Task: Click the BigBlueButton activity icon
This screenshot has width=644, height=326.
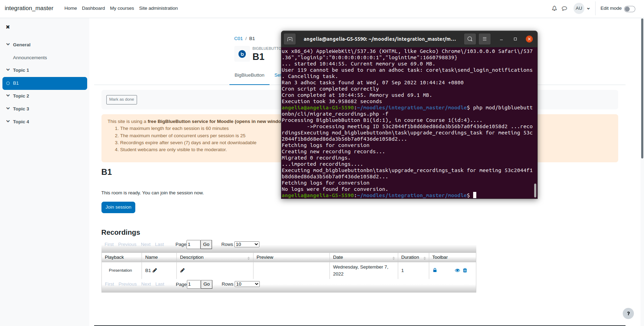Action: point(242,54)
